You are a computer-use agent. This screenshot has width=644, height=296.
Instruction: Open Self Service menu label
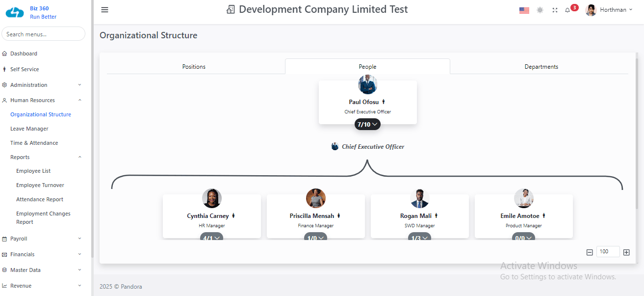pyautogui.click(x=25, y=69)
